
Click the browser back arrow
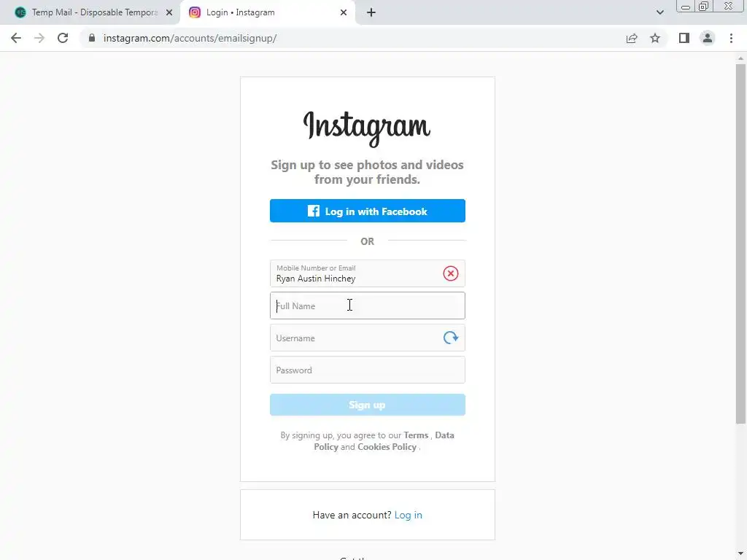pyautogui.click(x=16, y=38)
